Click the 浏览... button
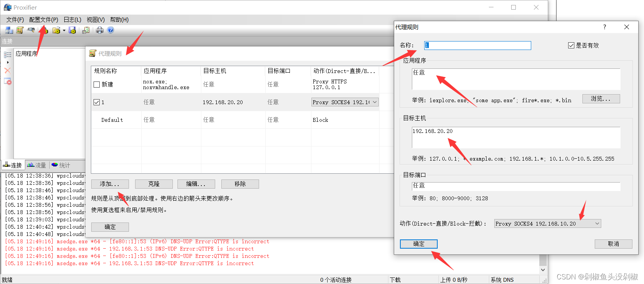644x284 pixels. [601, 99]
